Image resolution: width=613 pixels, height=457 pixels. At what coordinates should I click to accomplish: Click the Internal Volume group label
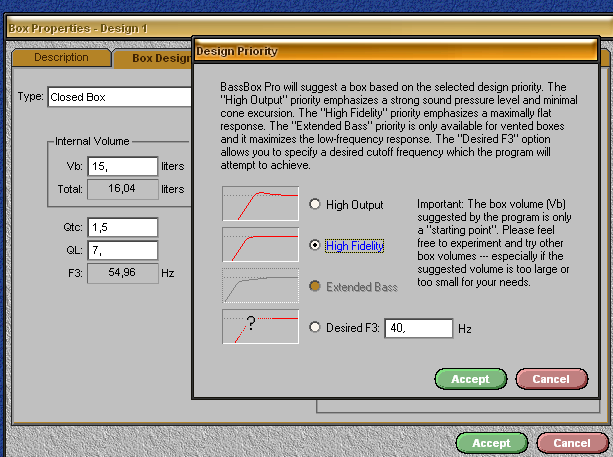[x=92, y=141]
